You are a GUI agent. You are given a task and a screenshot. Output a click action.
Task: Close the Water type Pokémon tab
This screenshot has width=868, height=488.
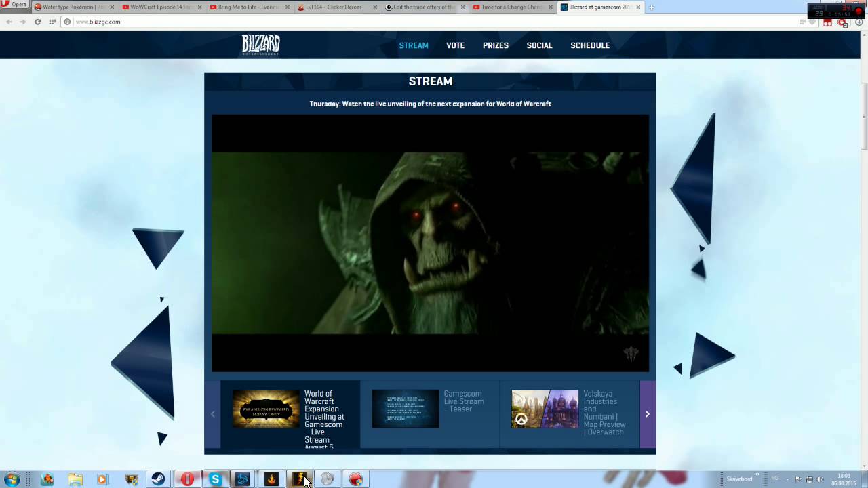coord(112,7)
